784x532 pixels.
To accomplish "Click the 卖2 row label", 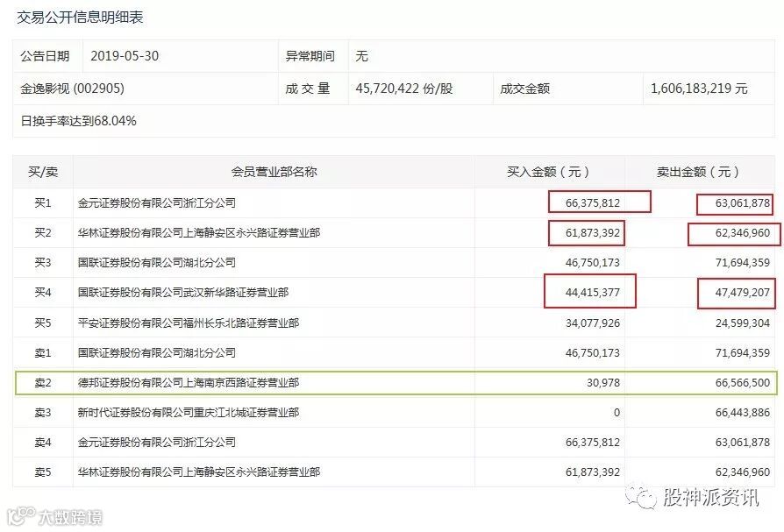I will click(43, 383).
